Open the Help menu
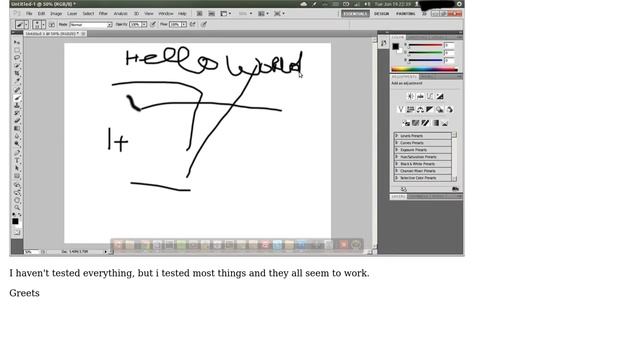Viewport: 640px width, 360px height. 182,13
